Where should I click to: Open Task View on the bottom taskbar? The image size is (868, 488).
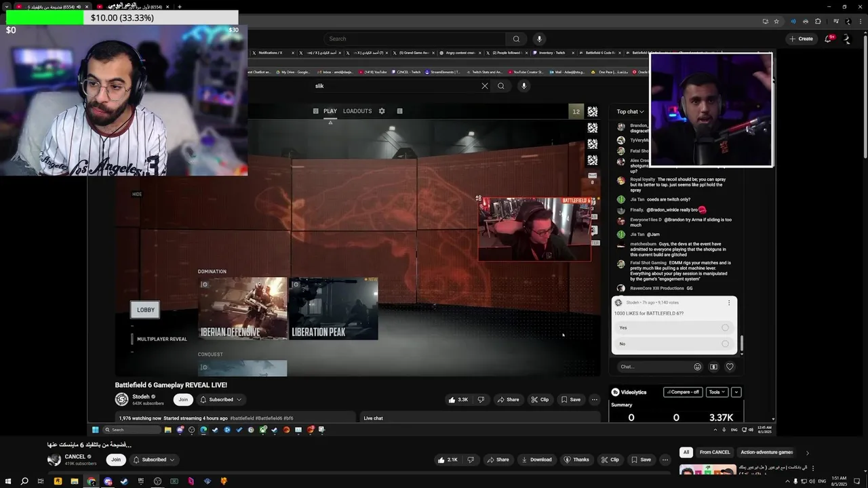pos(41,481)
